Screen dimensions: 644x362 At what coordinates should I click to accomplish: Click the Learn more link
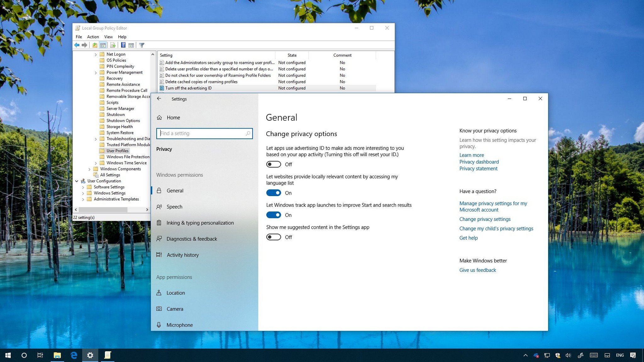(x=471, y=155)
